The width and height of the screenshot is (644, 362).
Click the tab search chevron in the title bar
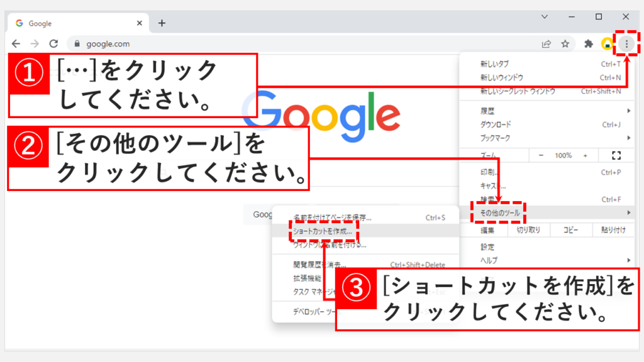[x=545, y=17]
